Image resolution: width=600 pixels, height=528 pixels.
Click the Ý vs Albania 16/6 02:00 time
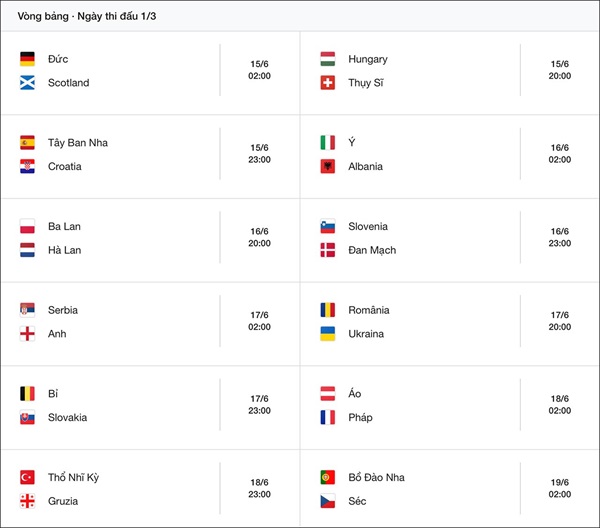click(x=559, y=153)
